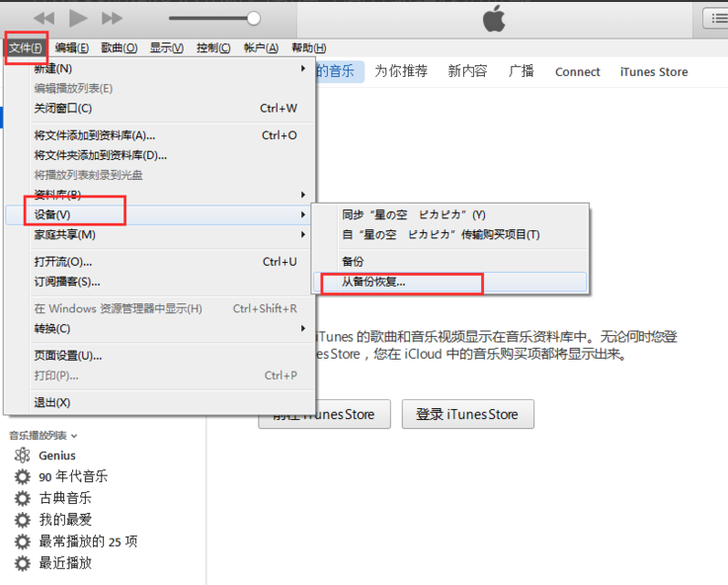Select 页面设置(U)... menu entry
Screen dimensions: 728x585
160,356
